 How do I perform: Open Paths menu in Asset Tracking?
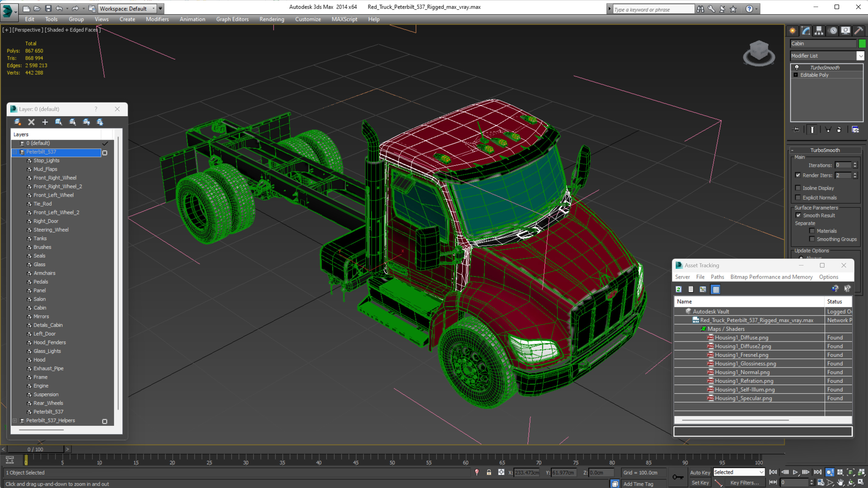click(x=717, y=277)
